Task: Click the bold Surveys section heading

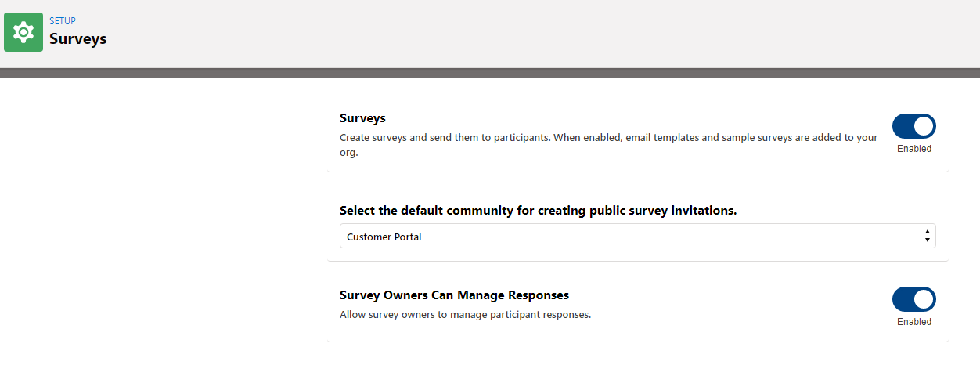Action: point(362,118)
